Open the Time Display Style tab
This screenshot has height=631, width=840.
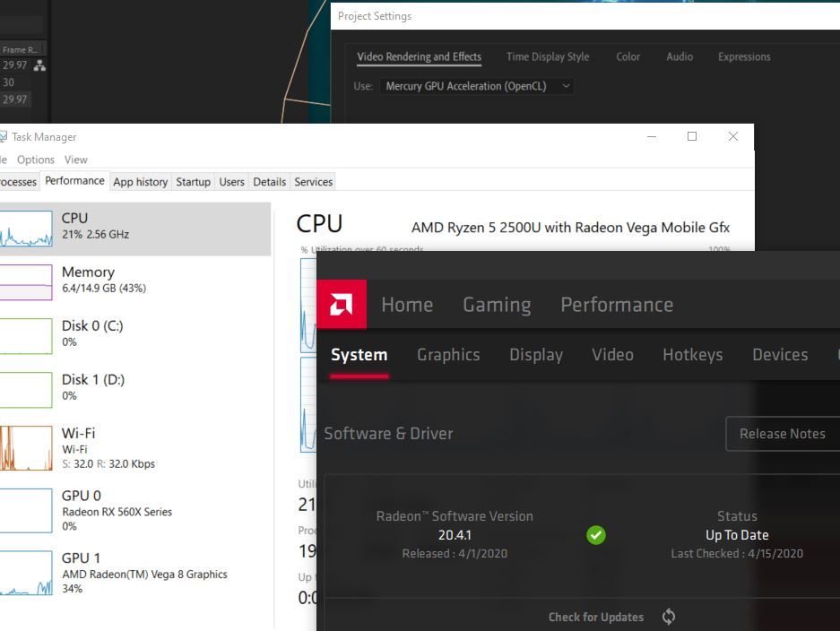coord(548,56)
